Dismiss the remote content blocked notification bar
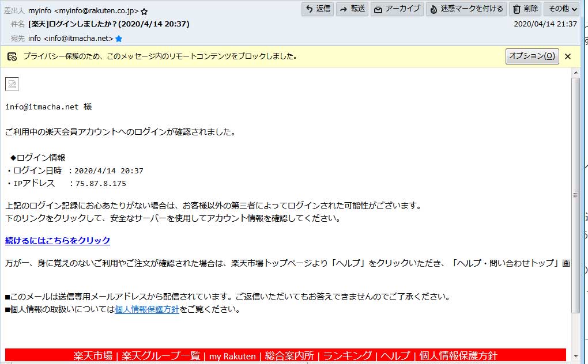Image resolution: width=588 pixels, height=364 pixels. pyautogui.click(x=568, y=56)
